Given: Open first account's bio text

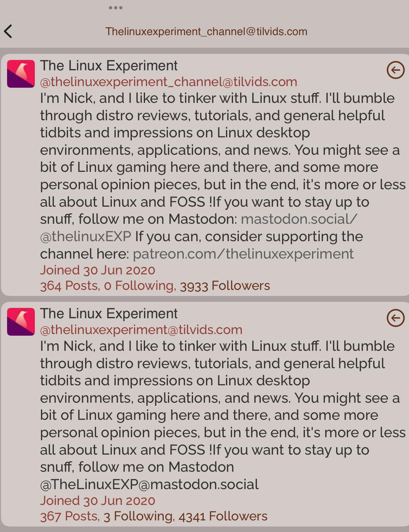Looking at the screenshot, I should pyautogui.click(x=223, y=176).
